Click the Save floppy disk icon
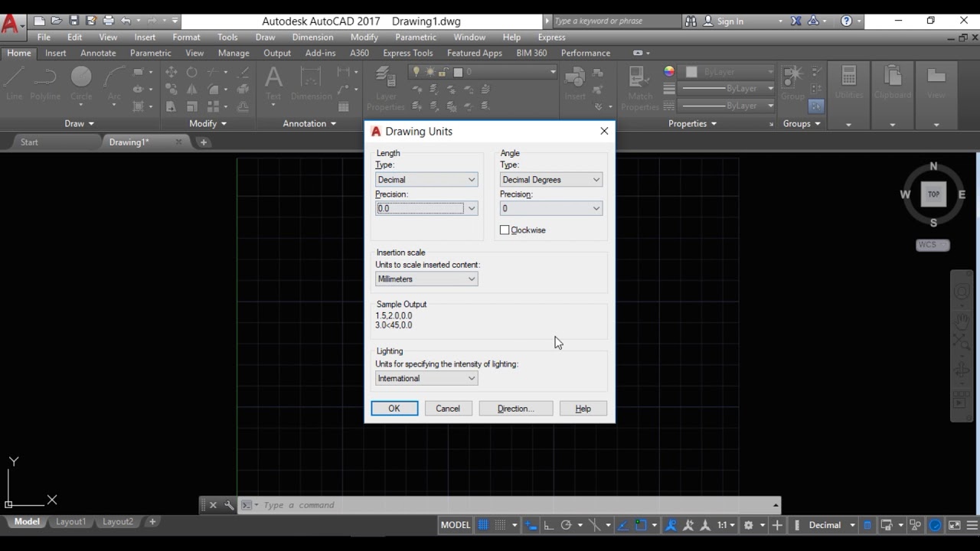This screenshot has width=980, height=551. pos(73,21)
